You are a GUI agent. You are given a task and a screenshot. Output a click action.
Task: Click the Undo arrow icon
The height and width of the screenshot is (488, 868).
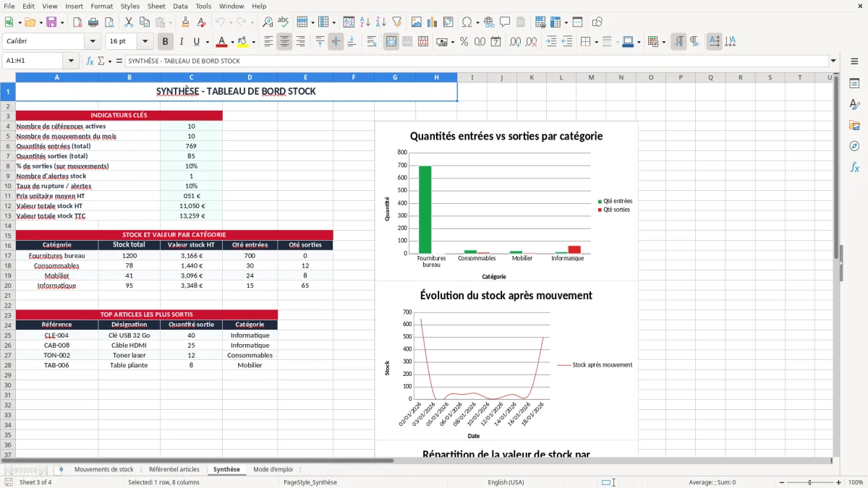tap(220, 22)
